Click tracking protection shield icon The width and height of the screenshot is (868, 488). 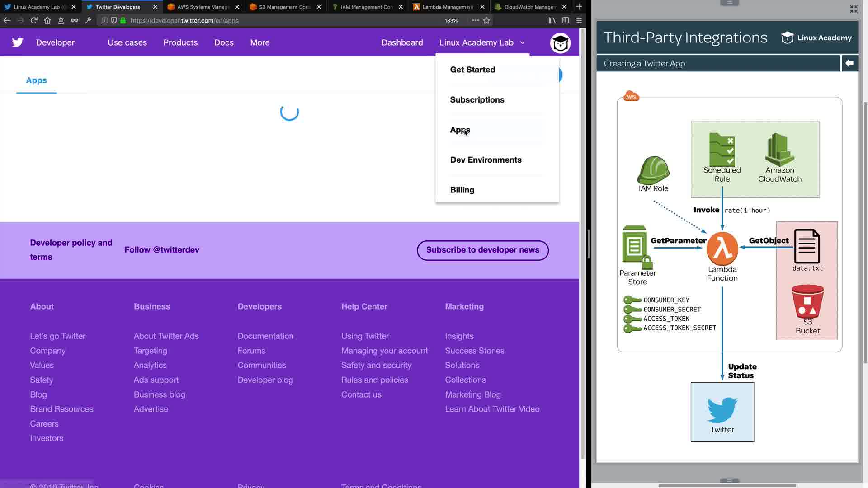[114, 20]
